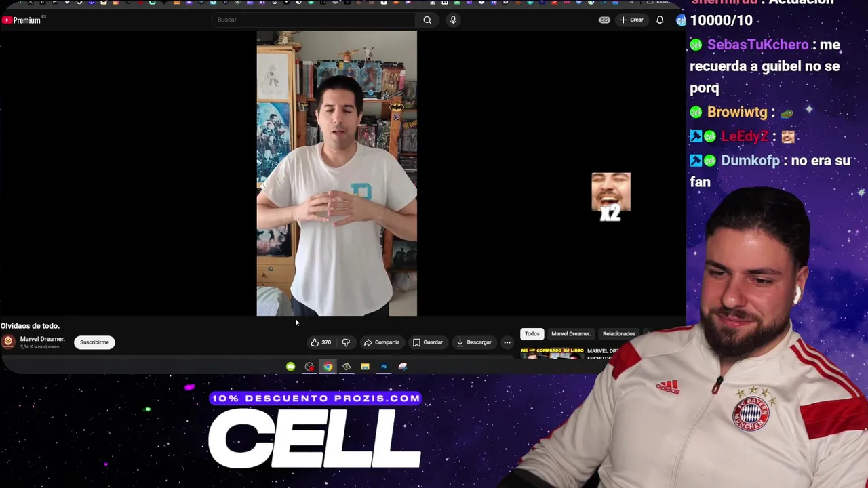This screenshot has height=488, width=868.
Task: Click the magnifier search button
Action: pyautogui.click(x=427, y=20)
